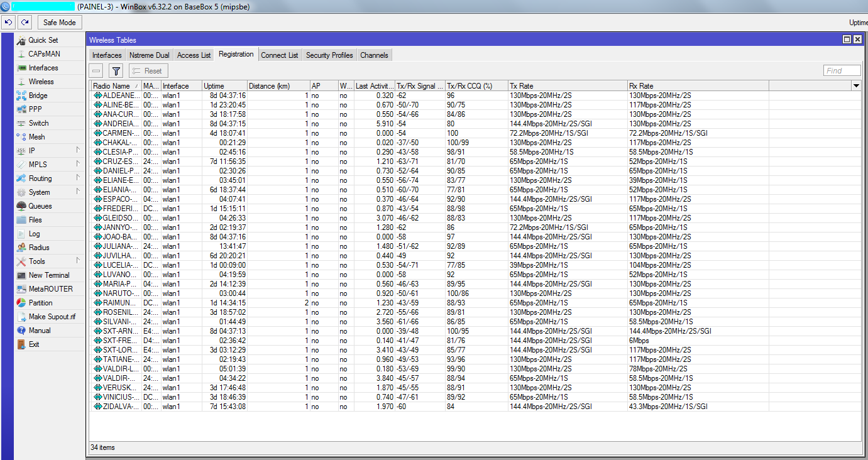The height and width of the screenshot is (460, 868).
Task: Click the Exit icon
Action: [21, 344]
